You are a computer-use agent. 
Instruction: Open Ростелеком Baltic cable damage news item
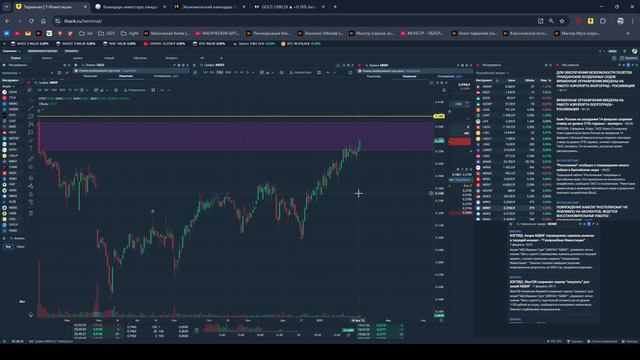[593, 167]
